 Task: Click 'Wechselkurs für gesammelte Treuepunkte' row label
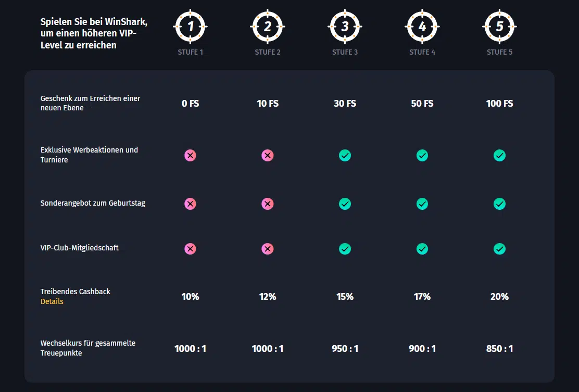[x=88, y=348]
